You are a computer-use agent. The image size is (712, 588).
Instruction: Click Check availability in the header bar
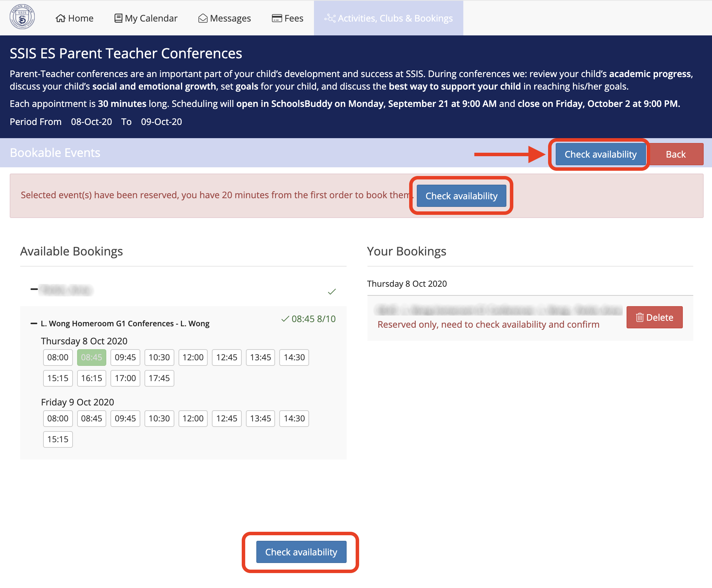click(600, 154)
